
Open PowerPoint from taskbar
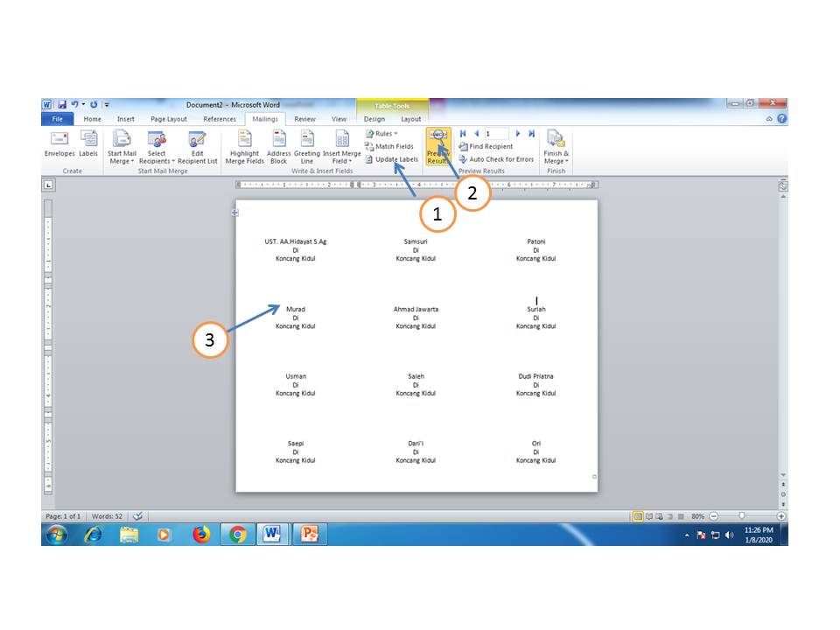[310, 535]
